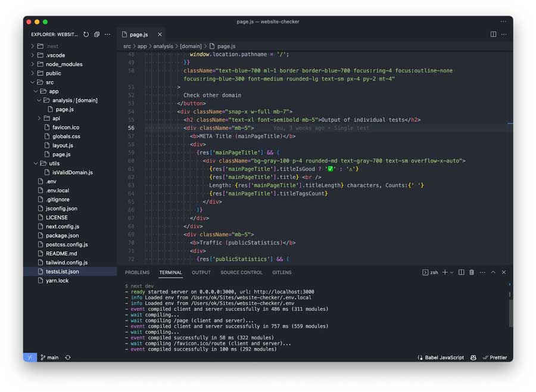The image size is (536, 392).
Task: Collapse all folders in Explorer
Action: coord(97,35)
